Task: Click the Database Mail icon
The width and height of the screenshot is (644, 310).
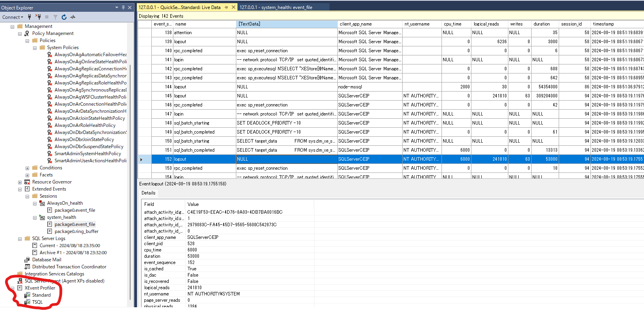Action: (27, 260)
